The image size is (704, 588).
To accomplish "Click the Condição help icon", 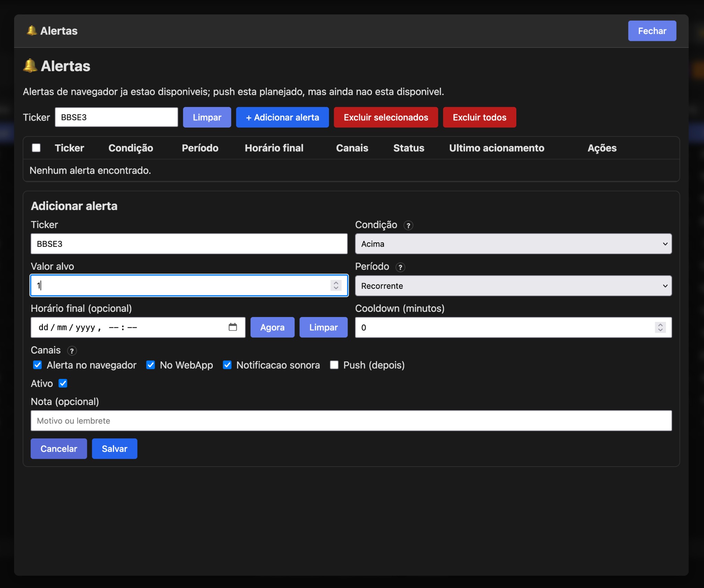I will click(x=408, y=226).
